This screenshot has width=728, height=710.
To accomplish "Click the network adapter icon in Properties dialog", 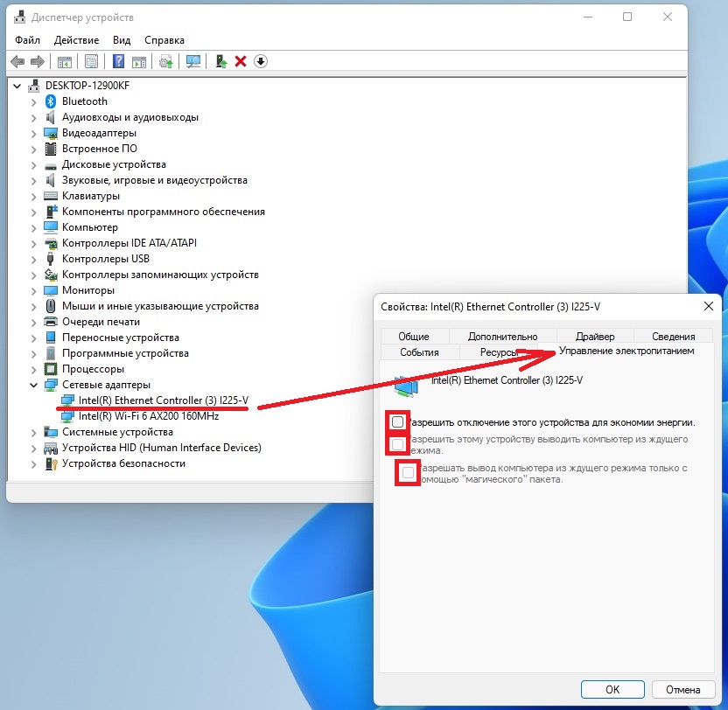I will tap(406, 386).
